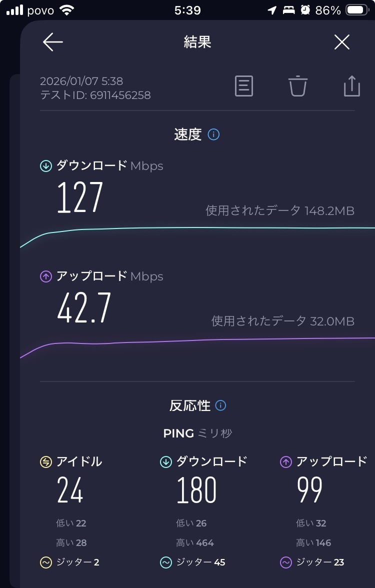Tap the download ping icon
The image size is (375, 588).
[166, 462]
